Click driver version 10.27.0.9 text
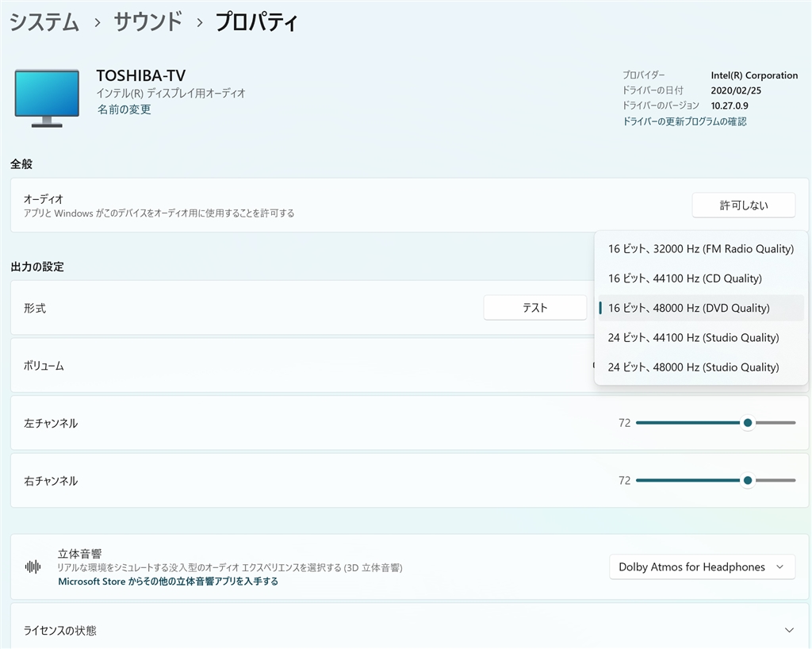 click(x=730, y=106)
